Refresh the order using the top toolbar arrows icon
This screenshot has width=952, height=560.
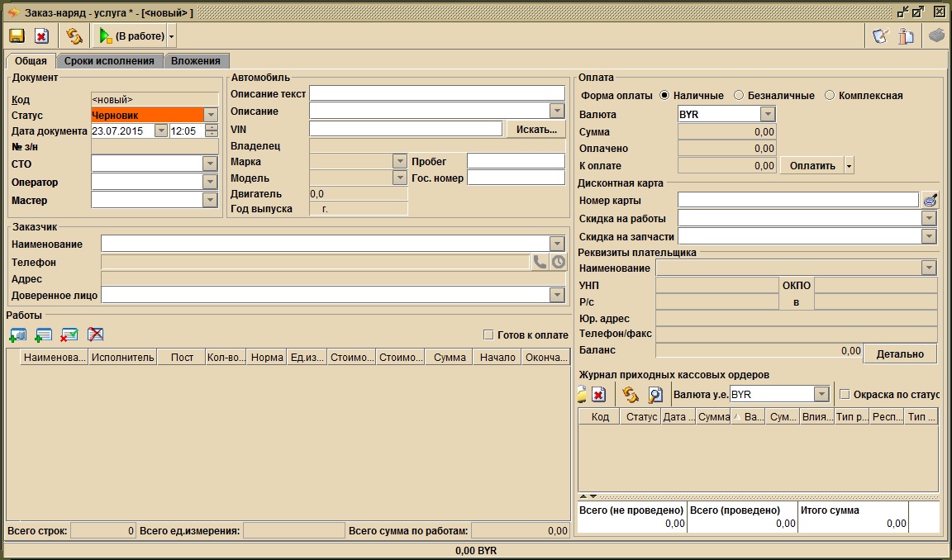coord(74,36)
